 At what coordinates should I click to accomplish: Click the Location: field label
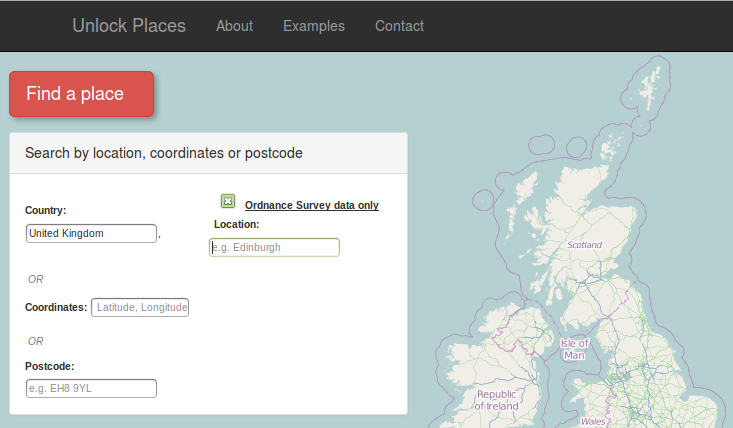point(236,224)
